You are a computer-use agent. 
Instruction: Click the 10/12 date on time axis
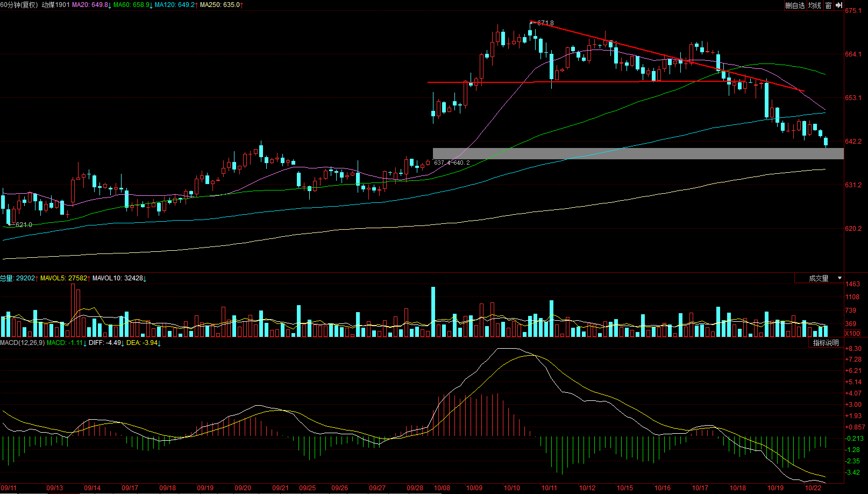tap(587, 488)
